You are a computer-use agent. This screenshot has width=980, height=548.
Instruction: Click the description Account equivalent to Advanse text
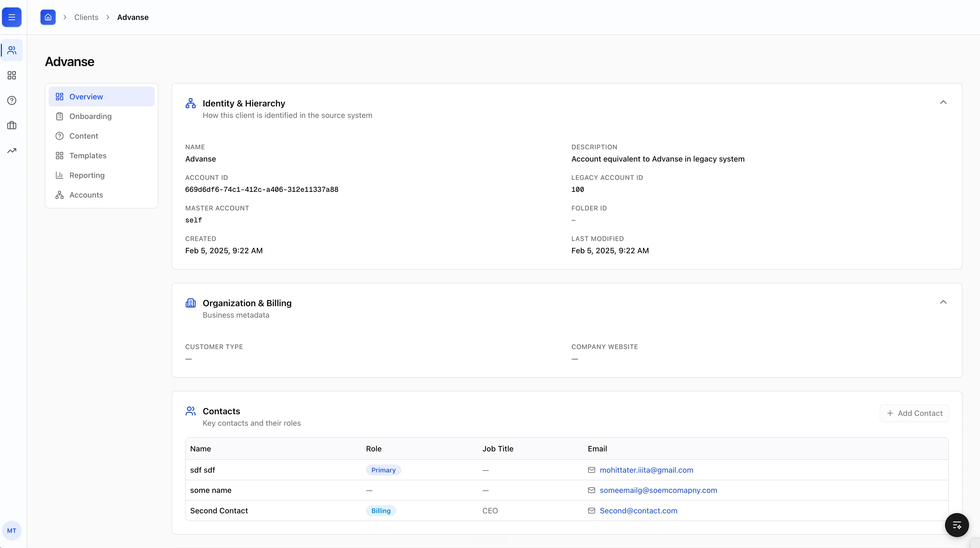[658, 159]
